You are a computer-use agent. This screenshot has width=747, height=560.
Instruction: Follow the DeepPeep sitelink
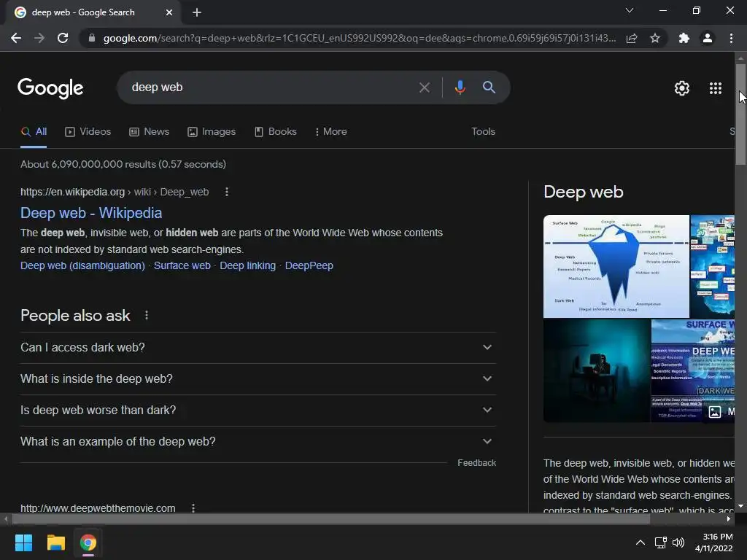(309, 265)
